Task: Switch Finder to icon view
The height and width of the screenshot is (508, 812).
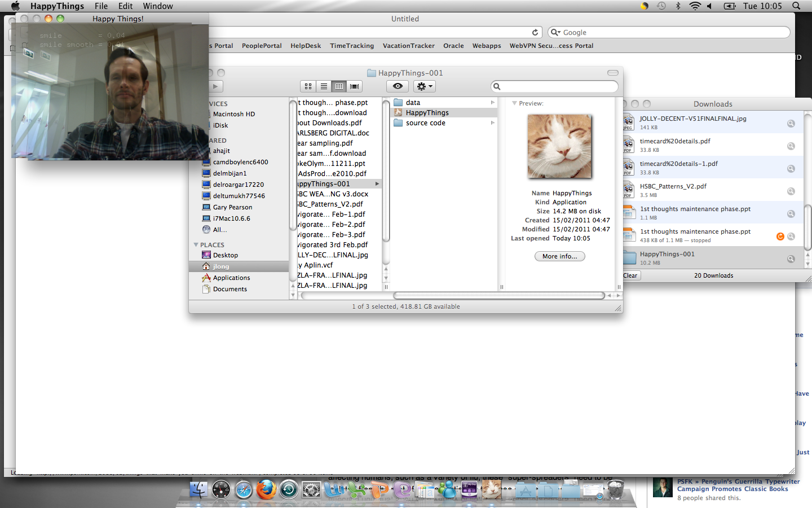Action: [x=308, y=86]
